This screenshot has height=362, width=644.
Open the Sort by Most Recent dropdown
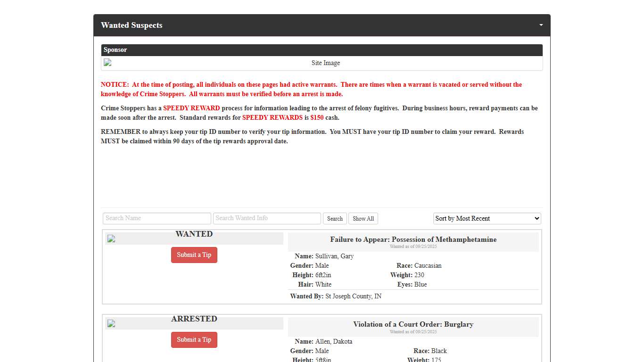(x=487, y=218)
